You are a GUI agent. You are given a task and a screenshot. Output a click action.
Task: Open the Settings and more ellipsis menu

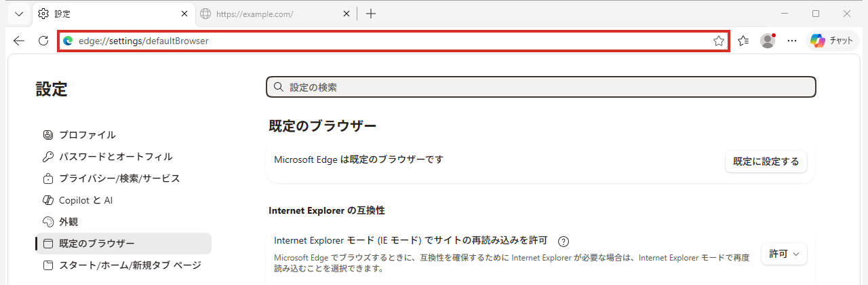(x=792, y=41)
